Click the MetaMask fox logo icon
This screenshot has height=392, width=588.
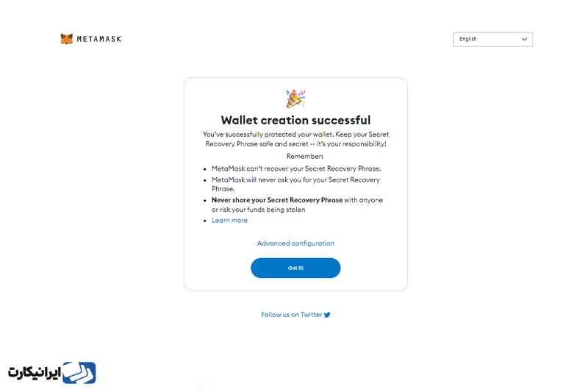(x=67, y=39)
